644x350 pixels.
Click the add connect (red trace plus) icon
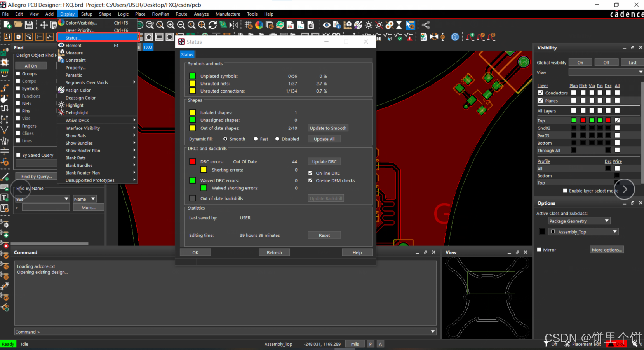(471, 37)
